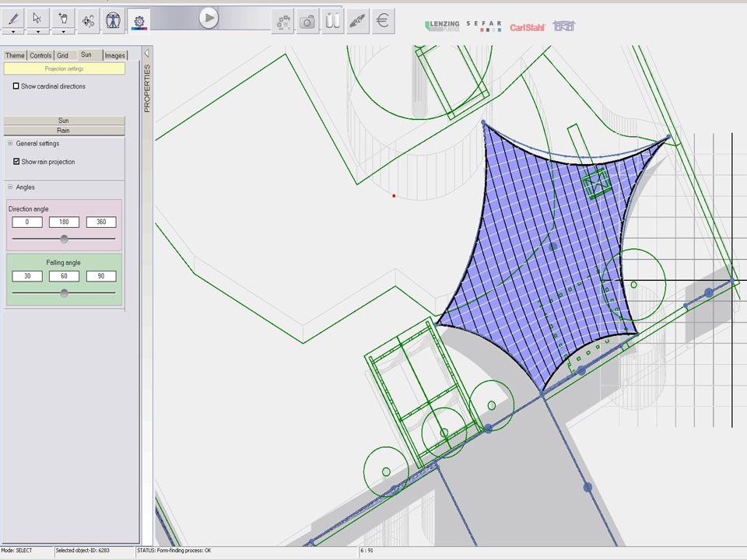Viewport: 747px width, 560px height.
Task: Click the Falling angle 60 value field
Action: point(64,276)
